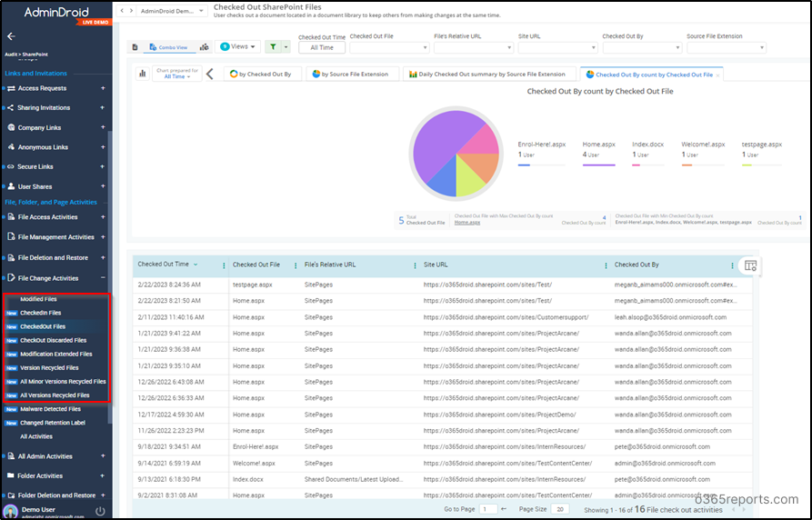Open Checked Out File column menu dots
Image resolution: width=812 pixels, height=520 pixels.
tap(296, 265)
